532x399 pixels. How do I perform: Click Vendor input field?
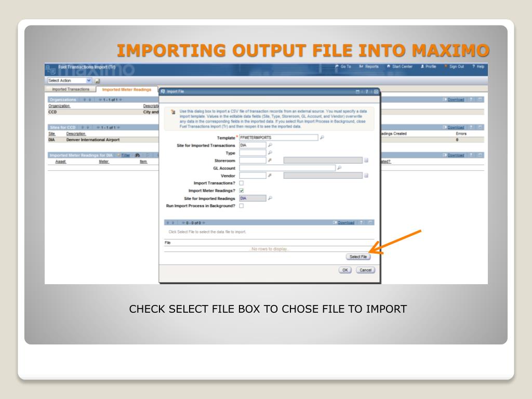[x=253, y=176]
